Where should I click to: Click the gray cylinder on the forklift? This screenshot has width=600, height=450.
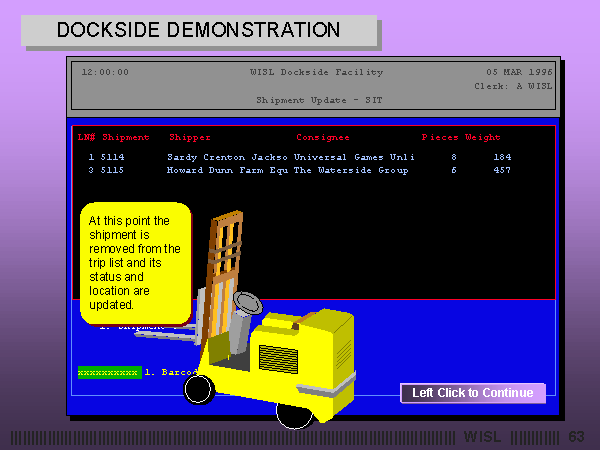[245, 320]
